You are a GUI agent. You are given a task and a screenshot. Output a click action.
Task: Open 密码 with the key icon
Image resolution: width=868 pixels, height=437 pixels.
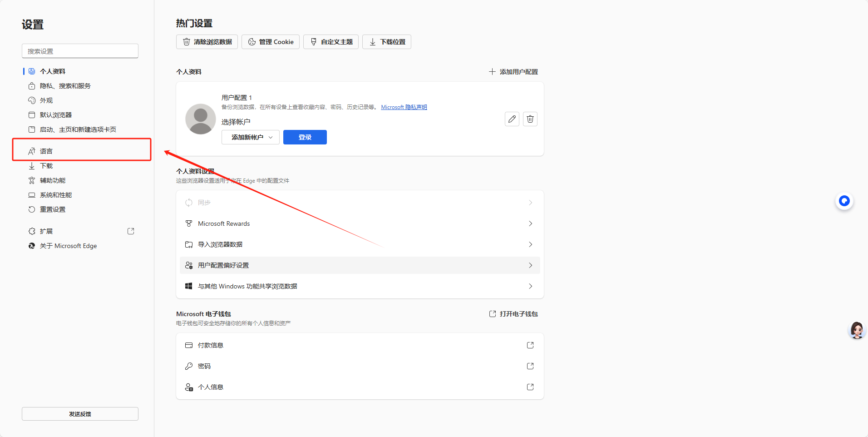click(204, 366)
